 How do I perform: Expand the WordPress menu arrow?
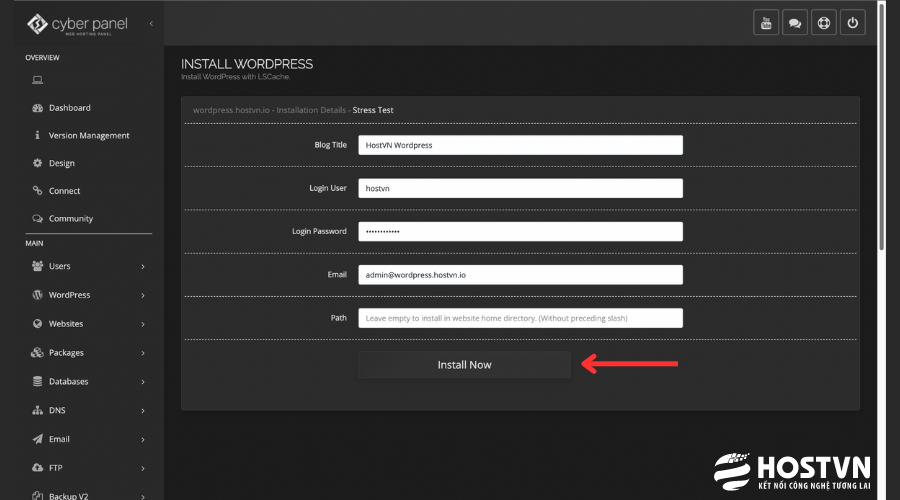[143, 295]
